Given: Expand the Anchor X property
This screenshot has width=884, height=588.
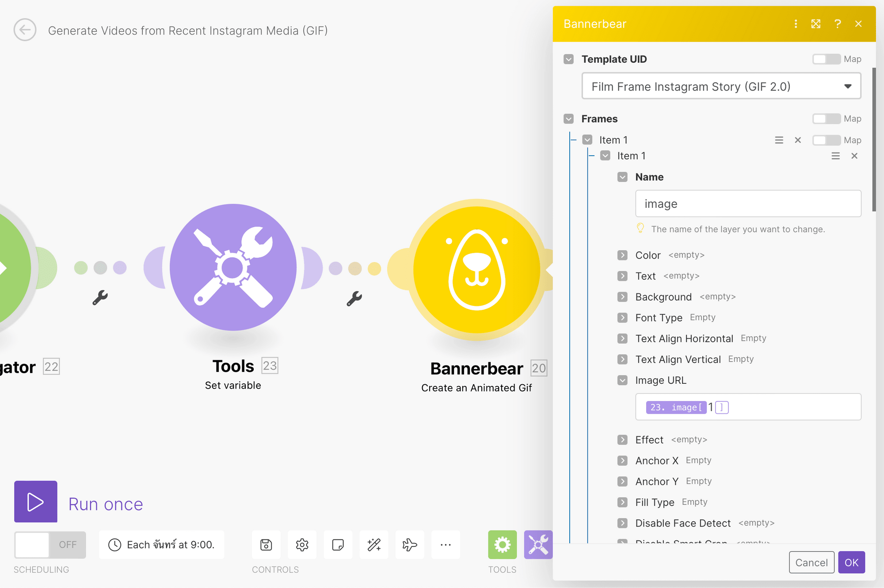Looking at the screenshot, I should point(622,460).
